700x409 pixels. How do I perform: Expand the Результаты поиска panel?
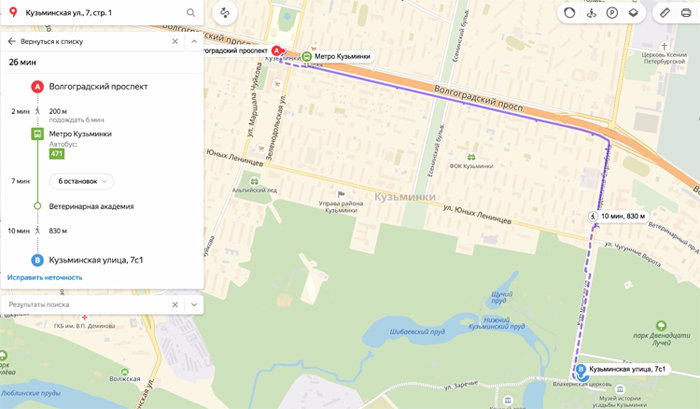(x=194, y=305)
